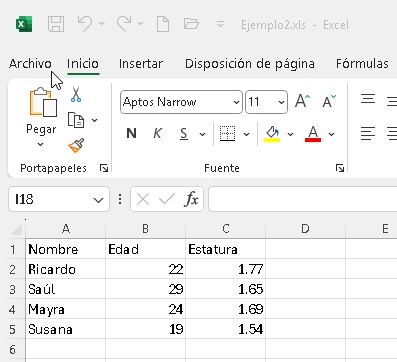
Task: Select row 6 header
Action: point(13,349)
